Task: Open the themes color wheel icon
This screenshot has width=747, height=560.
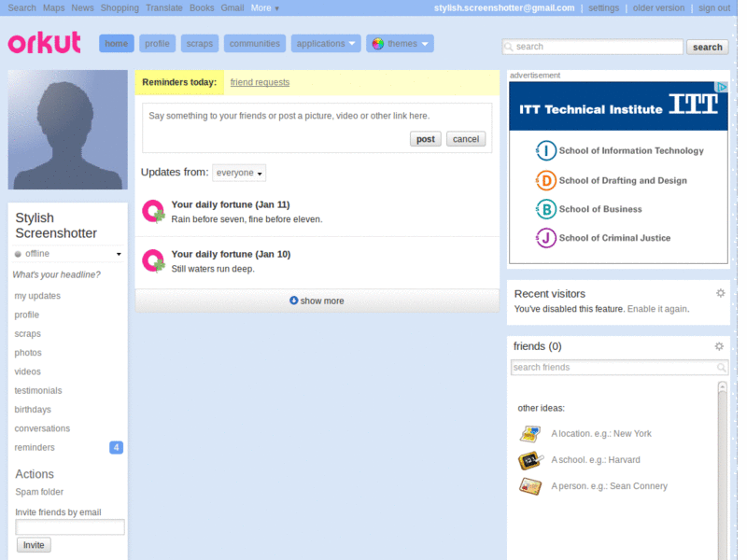Action: (x=378, y=44)
